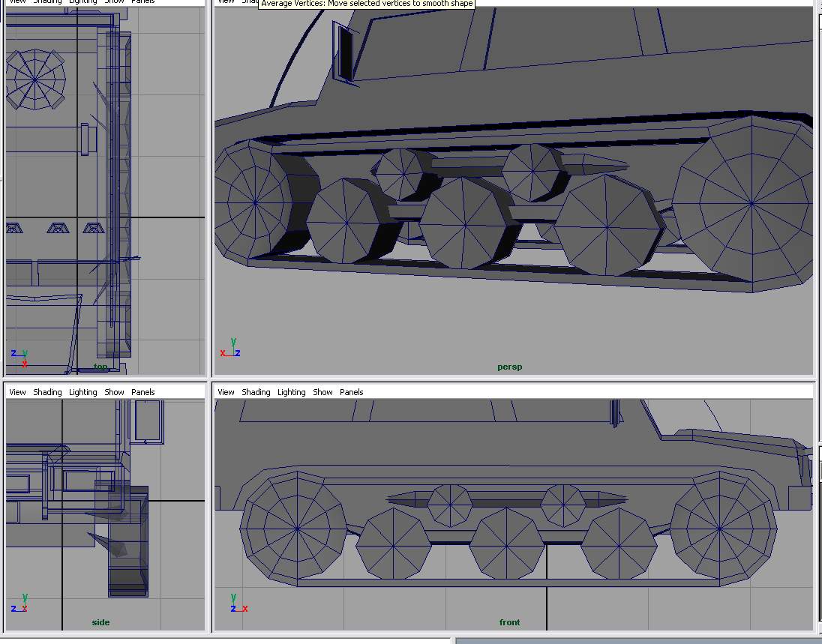Select the leftmost large wheel in the front view
The height and width of the screenshot is (644, 822).
coord(297,528)
